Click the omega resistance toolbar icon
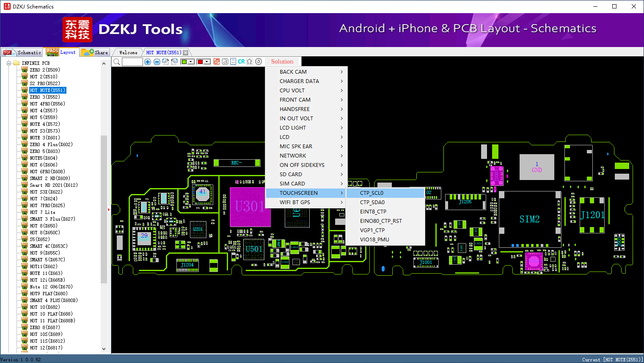The height and width of the screenshot is (363, 644). 250,61
